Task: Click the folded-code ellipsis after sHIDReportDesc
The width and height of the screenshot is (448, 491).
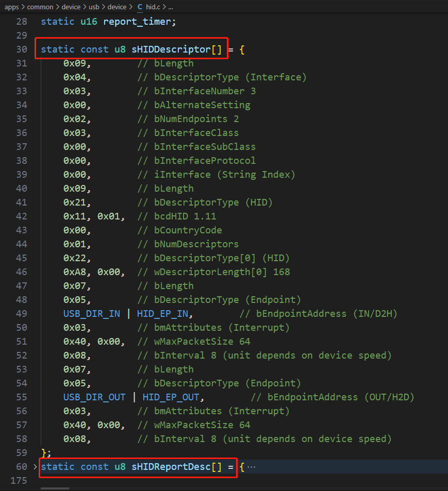Action: 251,467
